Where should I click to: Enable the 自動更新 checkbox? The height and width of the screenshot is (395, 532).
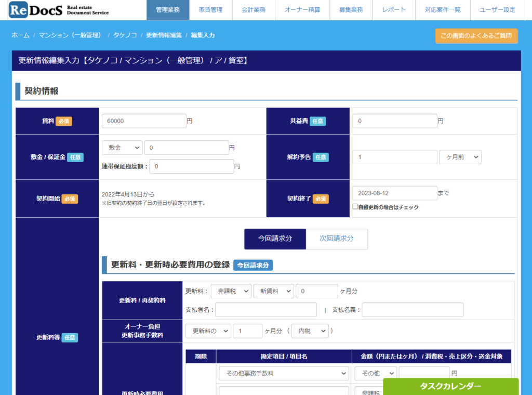[x=355, y=207]
